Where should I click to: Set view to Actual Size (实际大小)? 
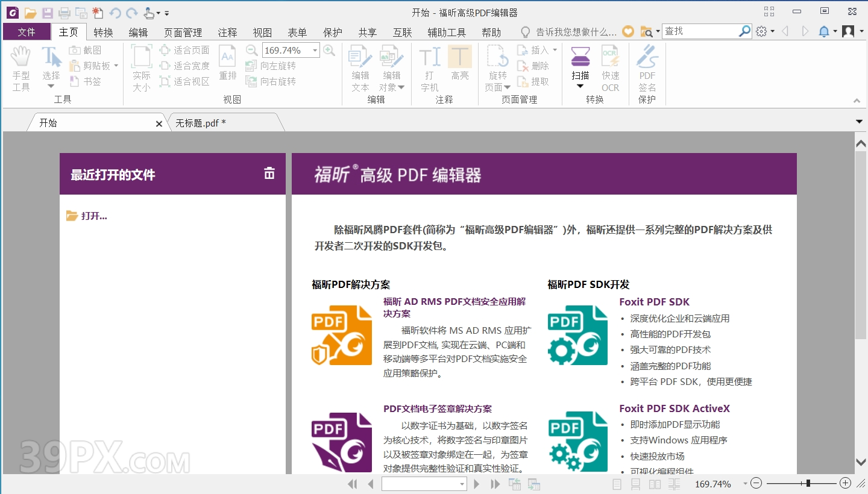[142, 68]
